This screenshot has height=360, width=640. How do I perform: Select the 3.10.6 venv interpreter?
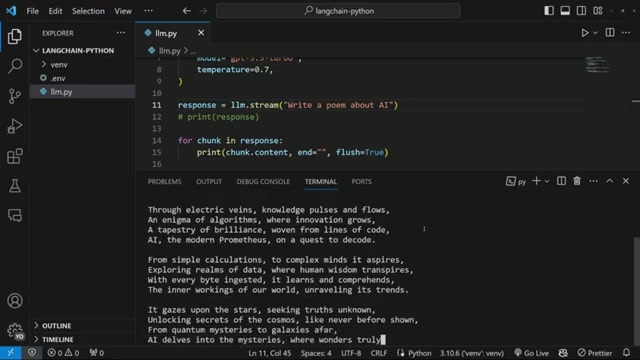pyautogui.click(x=472, y=353)
